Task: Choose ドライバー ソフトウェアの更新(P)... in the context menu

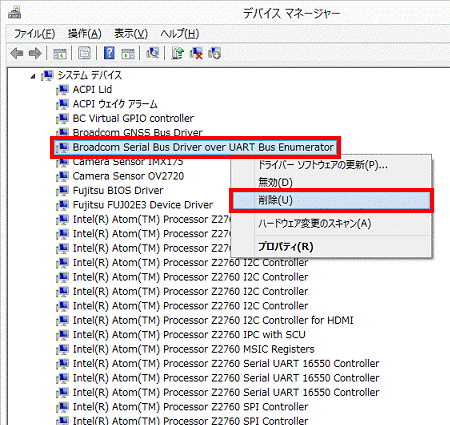Action: (x=323, y=165)
